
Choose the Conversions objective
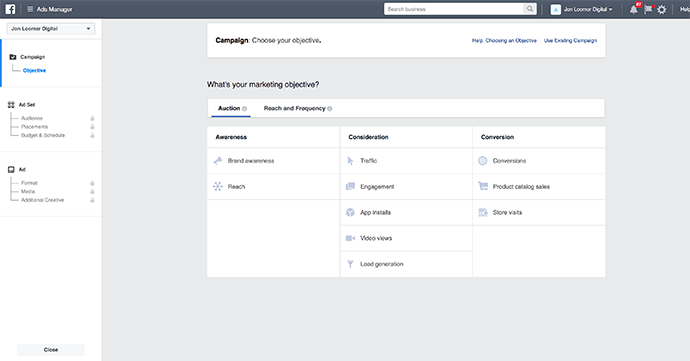(x=539, y=161)
